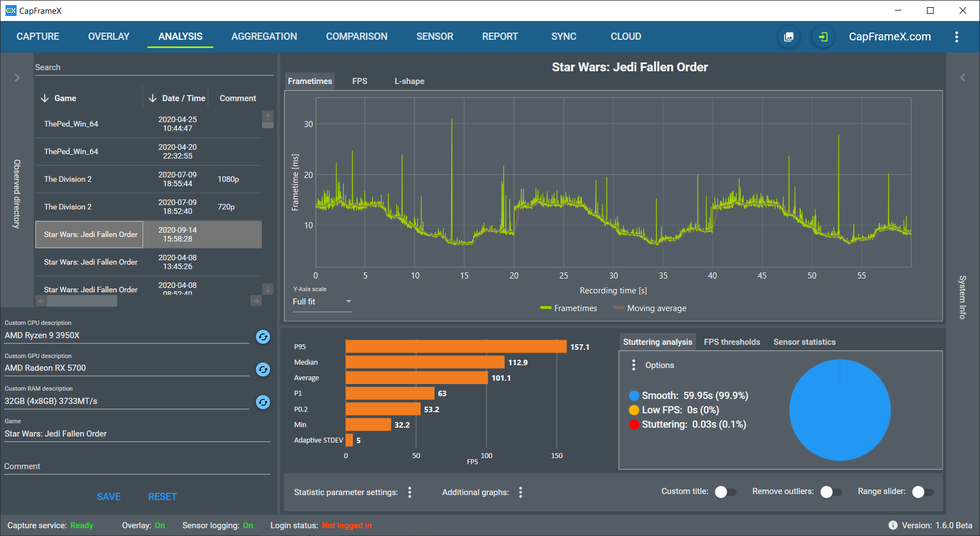Expand the System Info side panel
Image resolution: width=980 pixels, height=536 pixels.
(963, 78)
